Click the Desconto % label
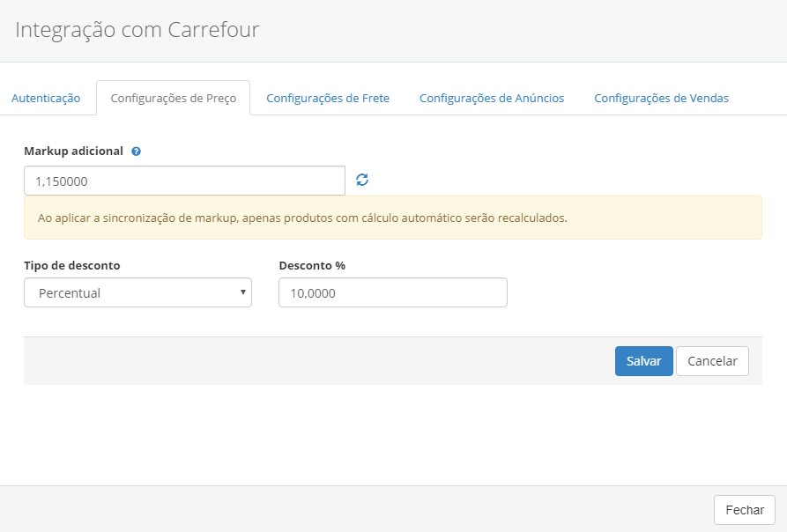Image resolution: width=787 pixels, height=532 pixels. pos(312,265)
